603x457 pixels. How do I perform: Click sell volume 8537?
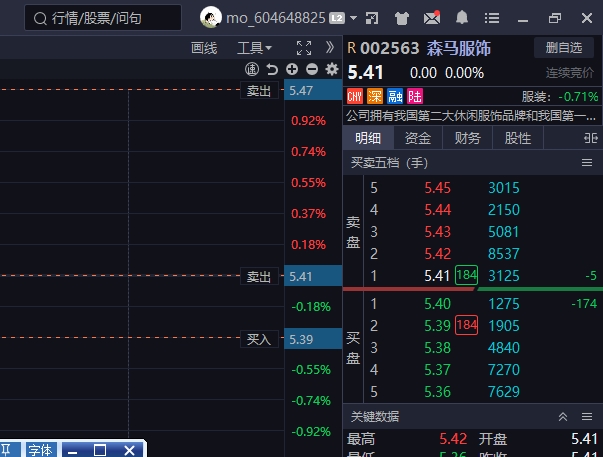(x=504, y=254)
